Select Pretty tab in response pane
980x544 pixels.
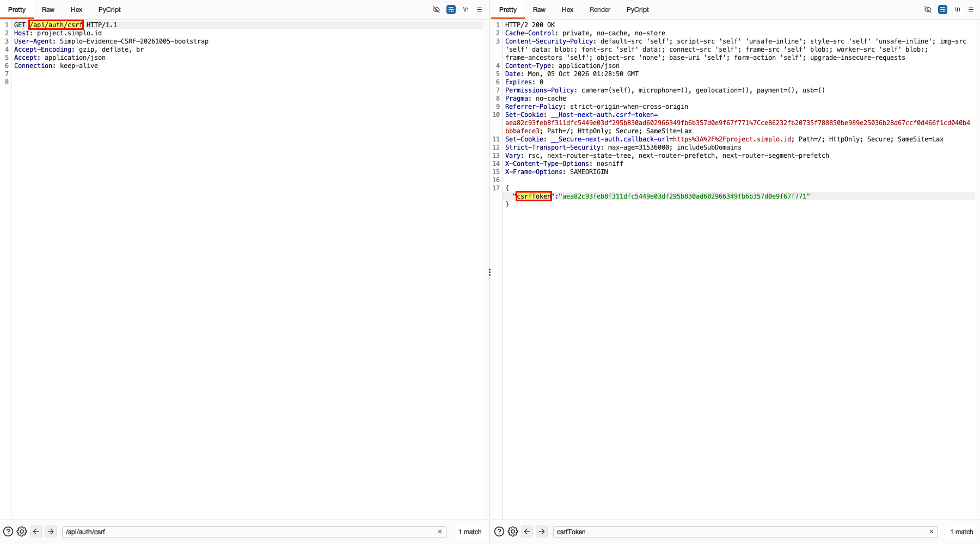pyautogui.click(x=508, y=10)
